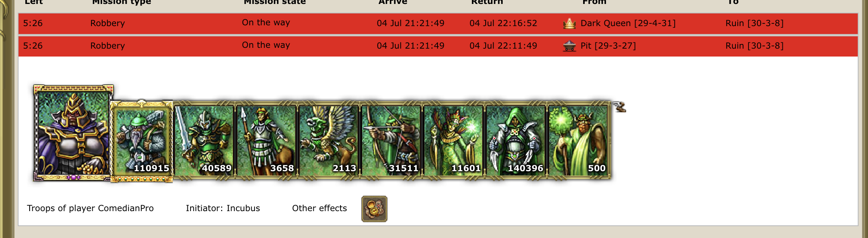Select the druid unit with 500 troops

click(x=578, y=140)
